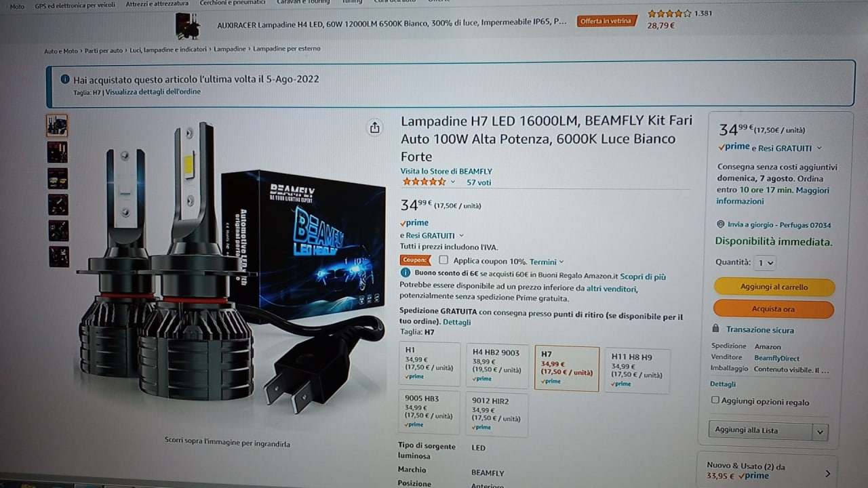Viewport: 868px width, 488px height.
Task: Select the third product thumbnail image
Action: coord(58,178)
